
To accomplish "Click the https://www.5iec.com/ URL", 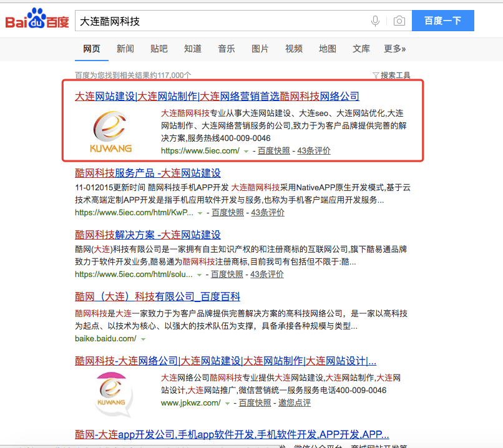I will point(200,151).
